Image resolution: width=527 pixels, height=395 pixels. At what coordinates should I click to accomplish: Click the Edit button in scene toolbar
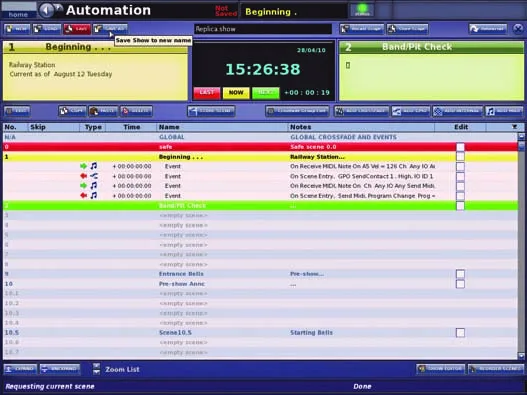[x=17, y=111]
